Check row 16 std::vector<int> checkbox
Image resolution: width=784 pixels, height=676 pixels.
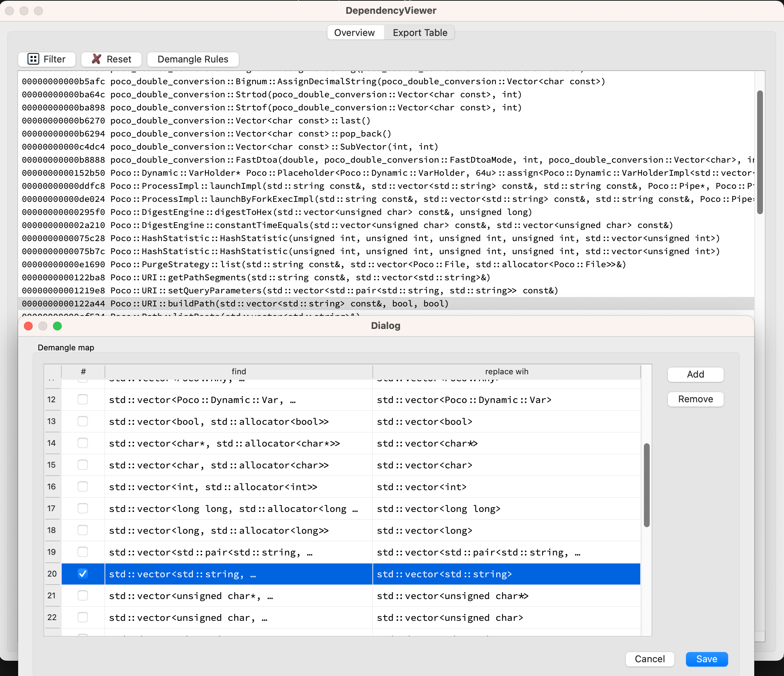(x=82, y=486)
